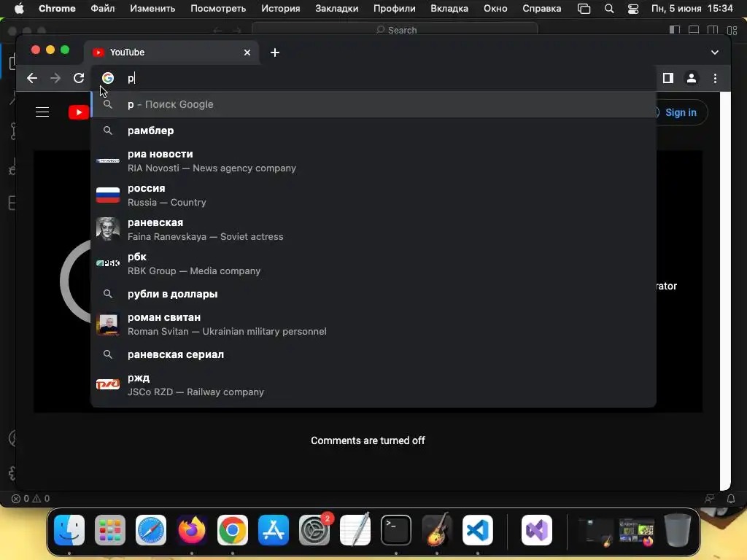Choose the 'рамблер' search suggestion
Screen dimensions: 747x560
(373, 131)
